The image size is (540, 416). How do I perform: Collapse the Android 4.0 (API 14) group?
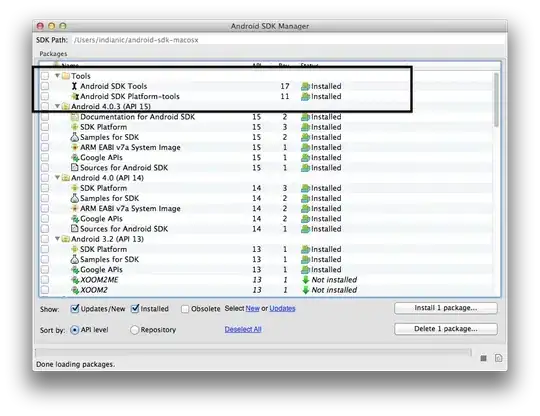point(58,178)
